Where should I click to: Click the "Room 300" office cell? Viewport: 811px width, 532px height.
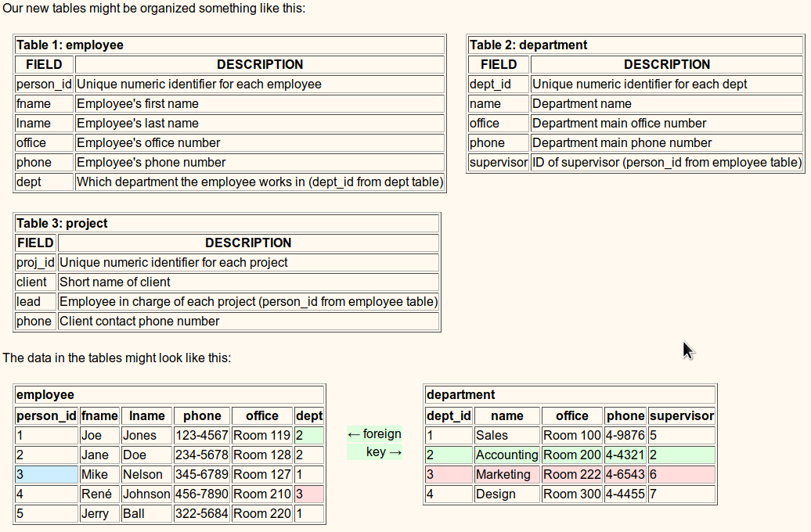coord(571,494)
